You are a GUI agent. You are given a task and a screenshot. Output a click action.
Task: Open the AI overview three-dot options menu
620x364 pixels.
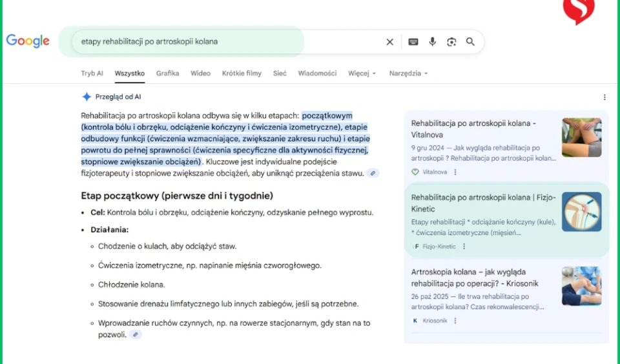click(604, 97)
